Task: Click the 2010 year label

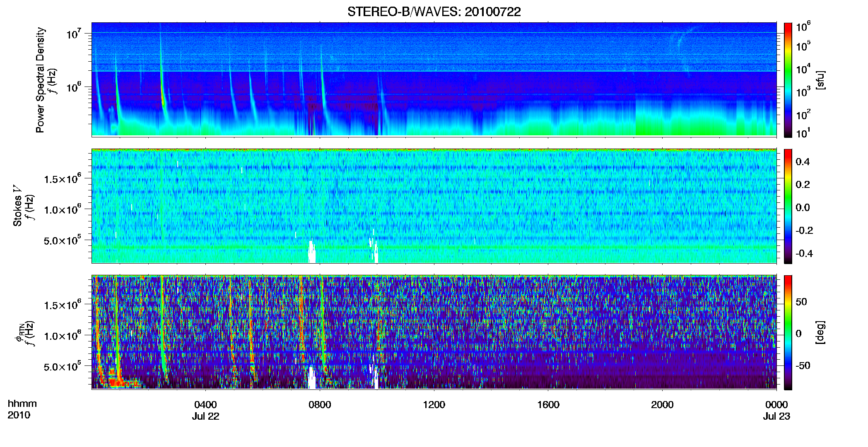Action: click(x=19, y=415)
